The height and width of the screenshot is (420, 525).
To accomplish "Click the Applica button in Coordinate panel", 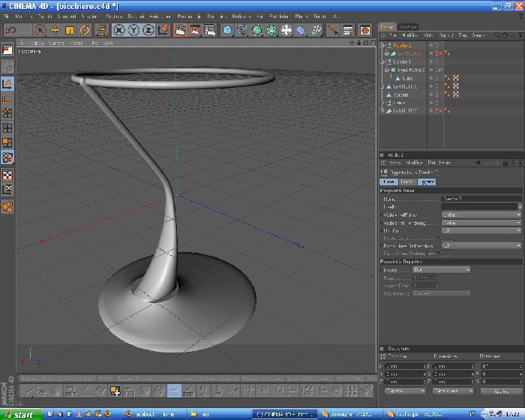I will pos(501,391).
